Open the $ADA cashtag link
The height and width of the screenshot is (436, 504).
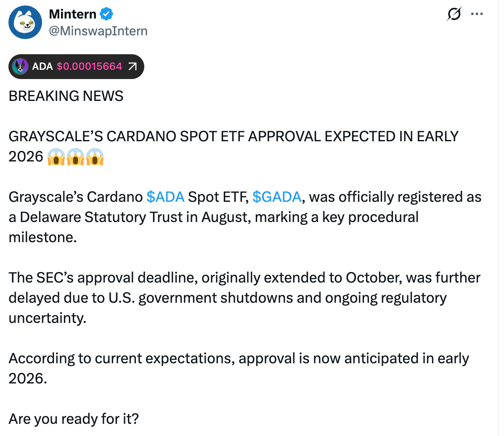tap(165, 197)
